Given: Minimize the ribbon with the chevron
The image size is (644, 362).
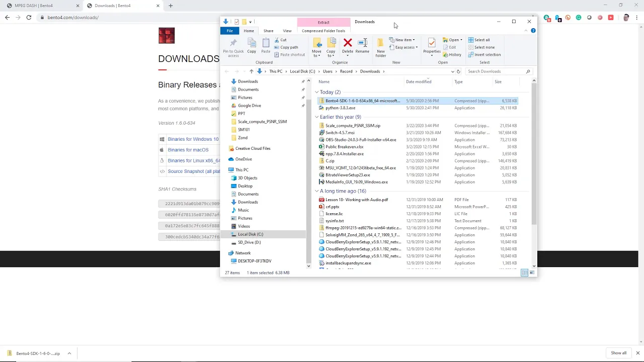Looking at the screenshot, I should point(526,31).
